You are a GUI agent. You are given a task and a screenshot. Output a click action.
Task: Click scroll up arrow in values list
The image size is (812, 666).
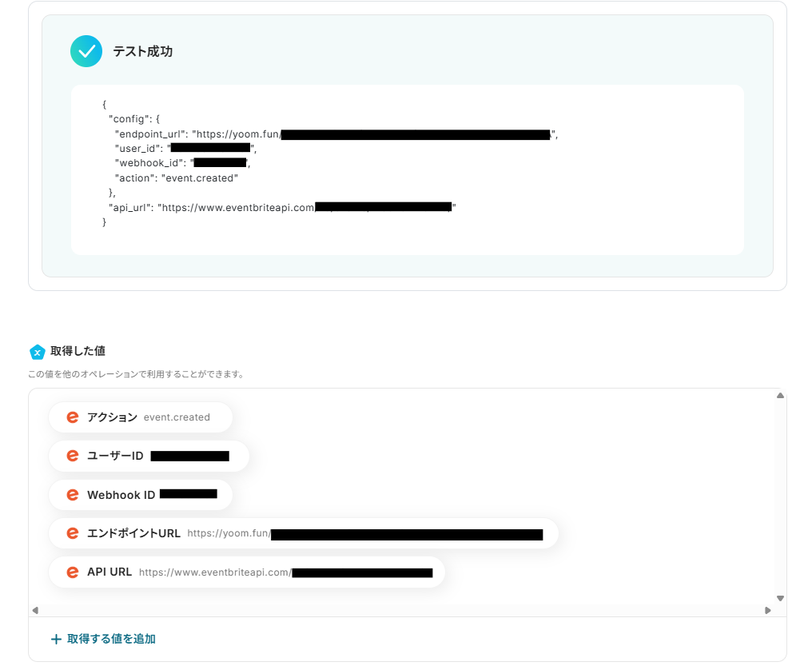780,396
